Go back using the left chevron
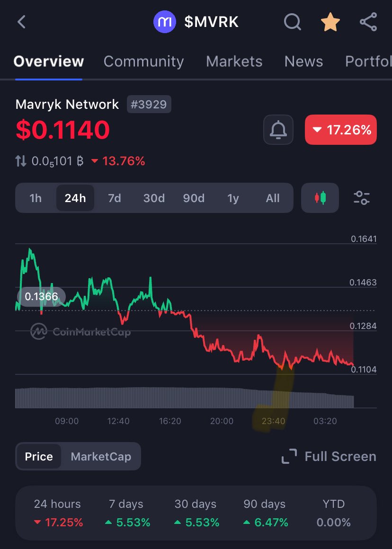The height and width of the screenshot is (549, 392). (x=21, y=22)
